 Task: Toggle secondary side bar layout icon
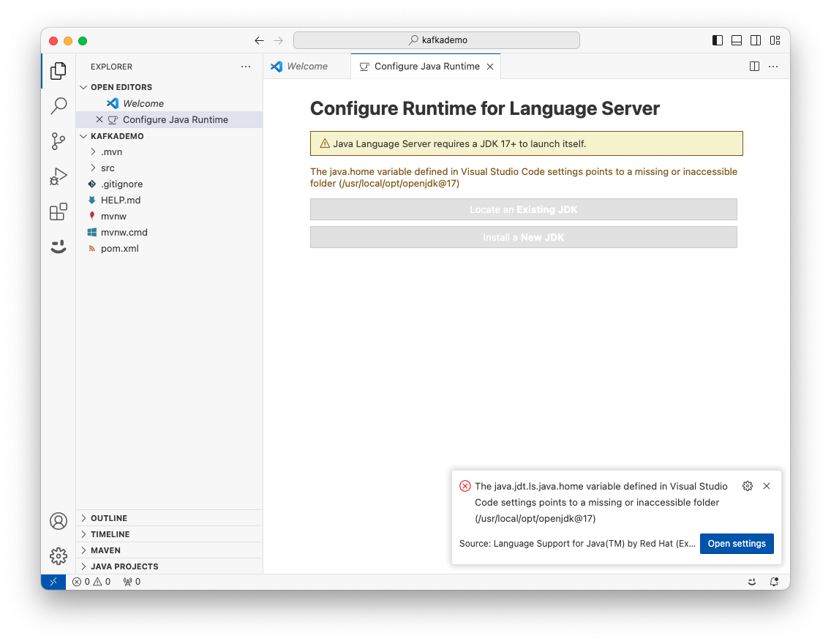point(756,40)
